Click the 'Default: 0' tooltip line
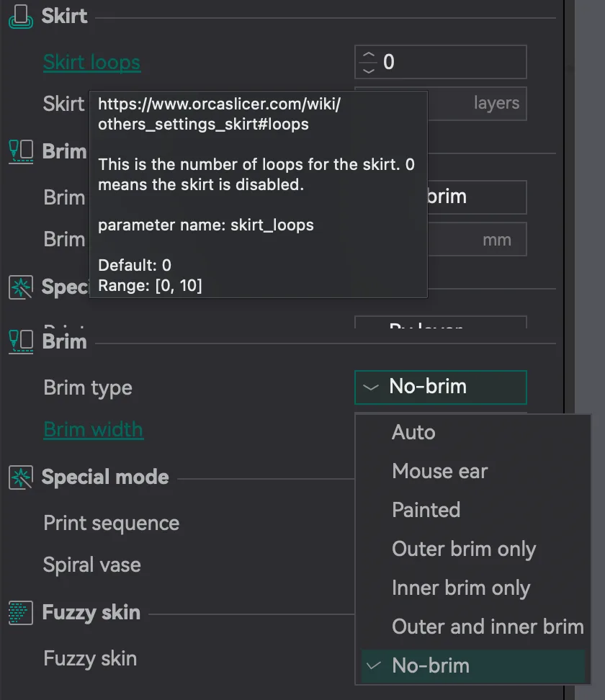The height and width of the screenshot is (700, 605). pos(135,265)
